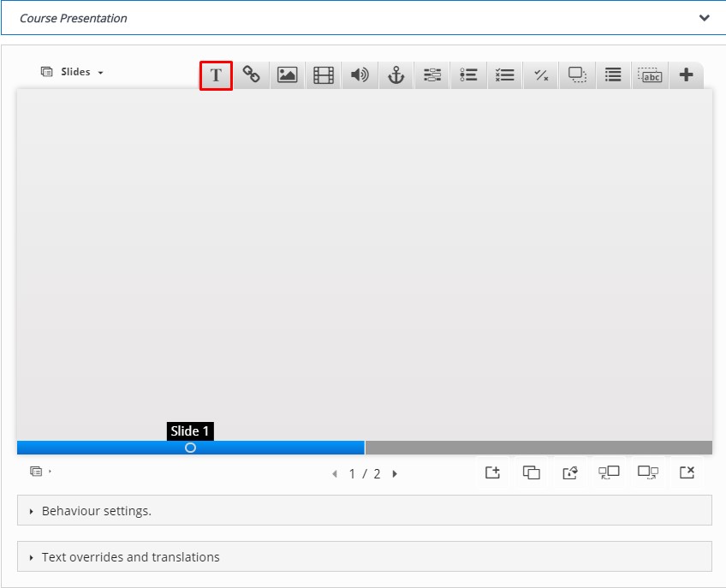Click the empty slide canvas area
Screen dimensions: 726x588
point(364,257)
